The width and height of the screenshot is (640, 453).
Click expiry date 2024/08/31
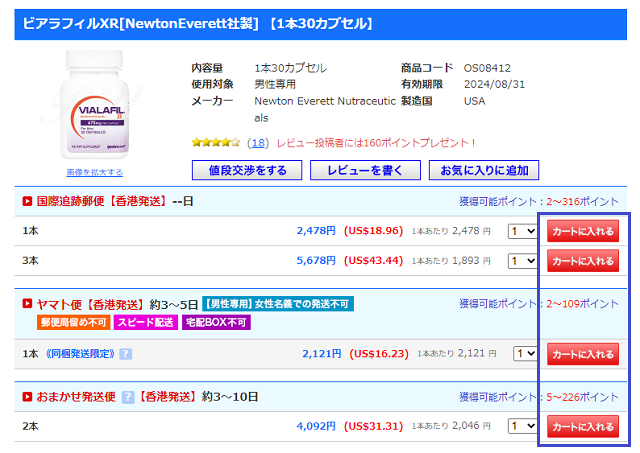[494, 84]
